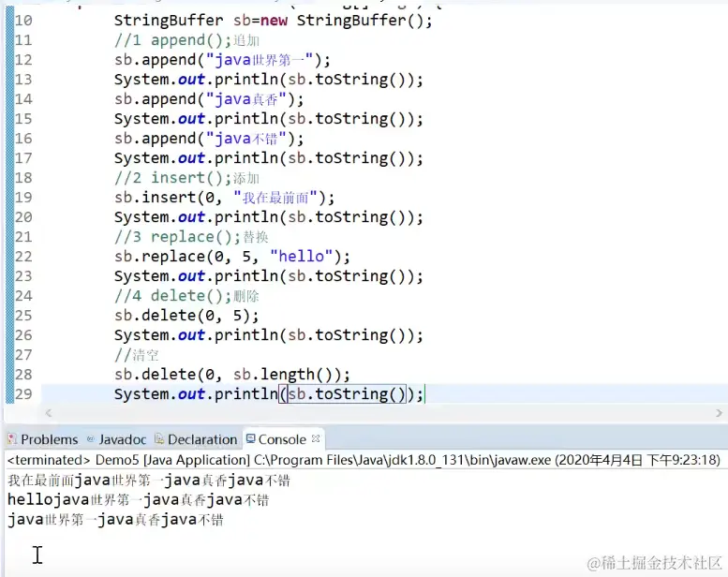
Task: Click sb.append("java世界第一") on line 12
Action: click(222, 60)
